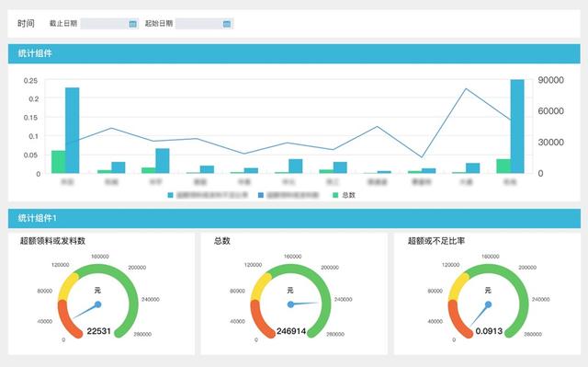Click the first green bar in chart
The image size is (588, 367).
(x=59, y=162)
